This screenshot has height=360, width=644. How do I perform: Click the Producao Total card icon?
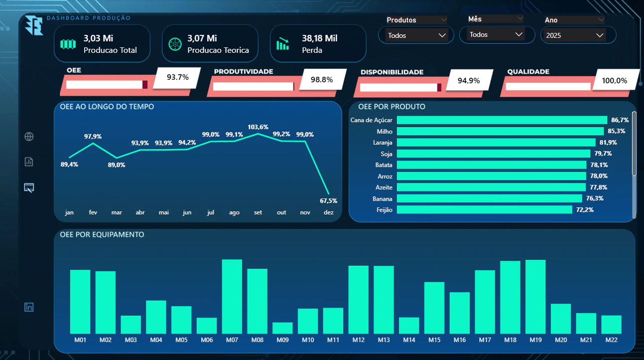[x=68, y=44]
